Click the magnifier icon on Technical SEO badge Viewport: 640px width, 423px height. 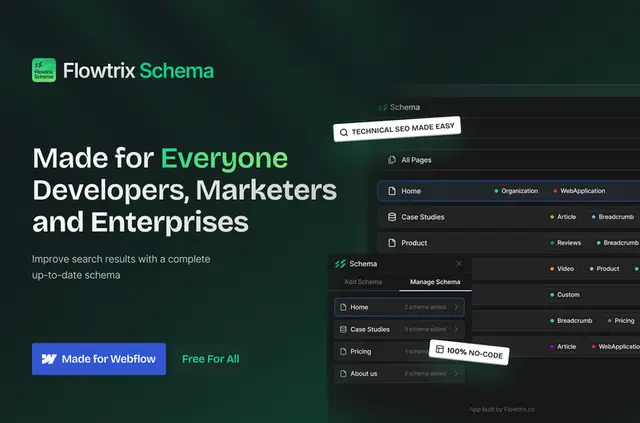coord(344,132)
